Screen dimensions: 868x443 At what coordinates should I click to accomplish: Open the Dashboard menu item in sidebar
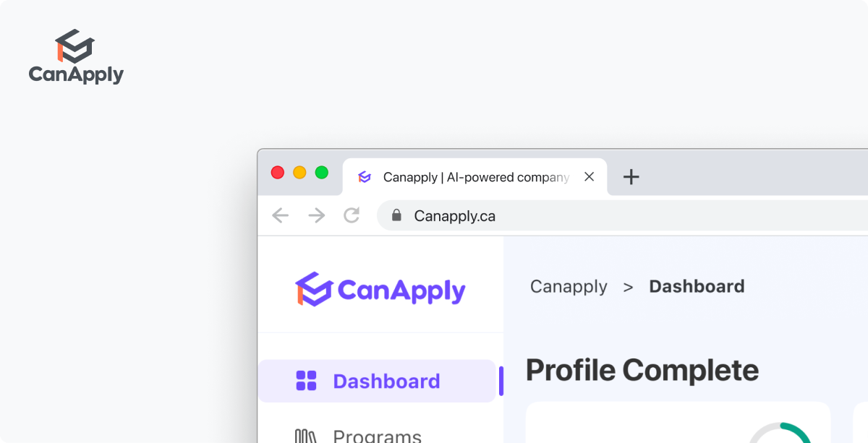(x=386, y=380)
